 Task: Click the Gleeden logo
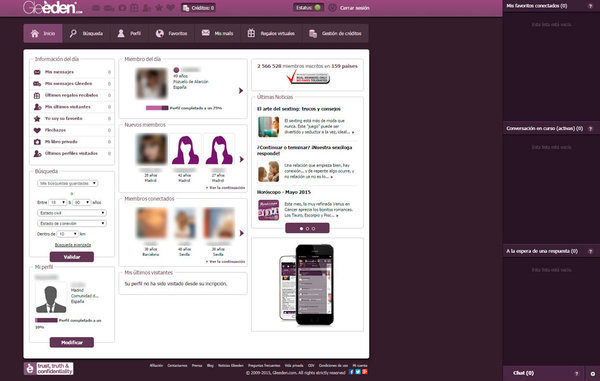tap(52, 8)
